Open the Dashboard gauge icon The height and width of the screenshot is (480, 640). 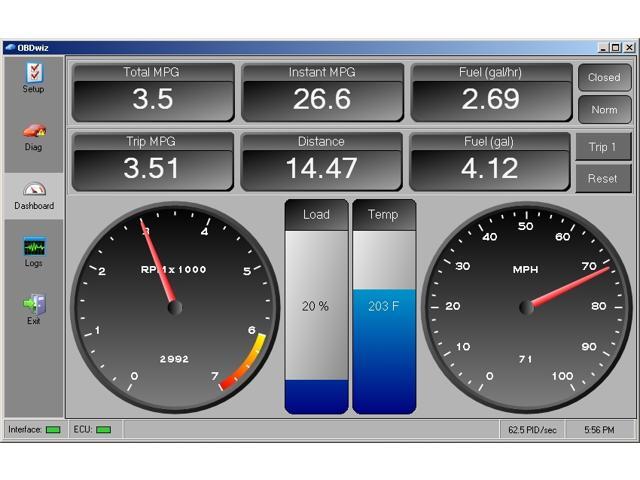point(34,189)
